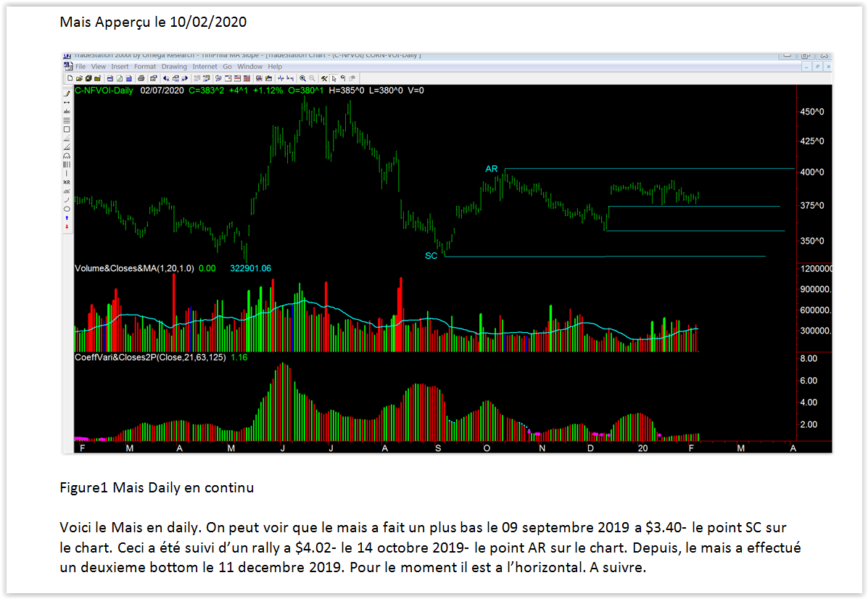Select the 'abc' text drawing tool
868x599 pixels.
(x=67, y=112)
